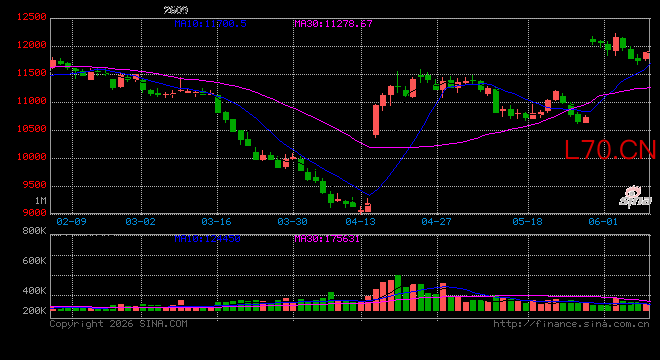Click the Copyright 2026 SINA.COM text
The width and height of the screenshot is (660, 360).
pyautogui.click(x=119, y=324)
